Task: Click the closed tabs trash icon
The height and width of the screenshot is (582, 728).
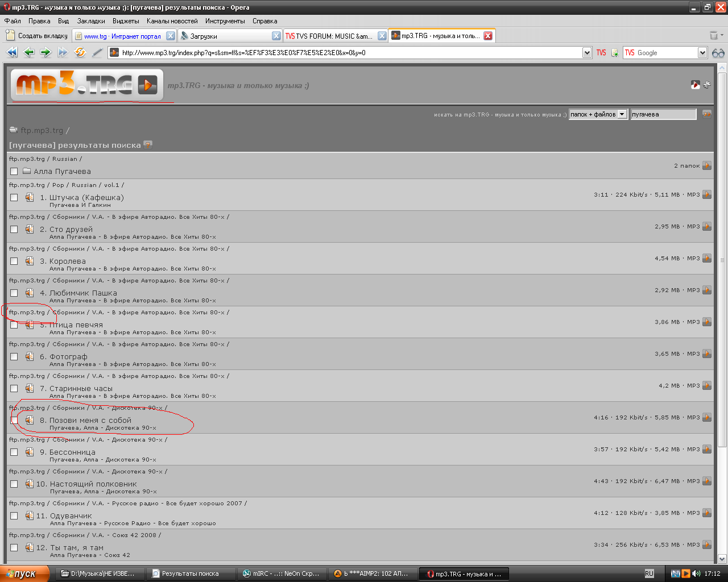Action: pyautogui.click(x=714, y=35)
